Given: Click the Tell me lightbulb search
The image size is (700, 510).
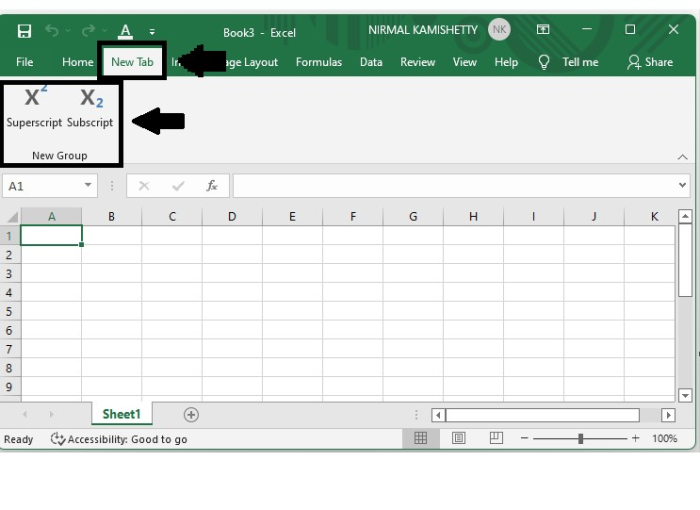Looking at the screenshot, I should click(x=568, y=62).
